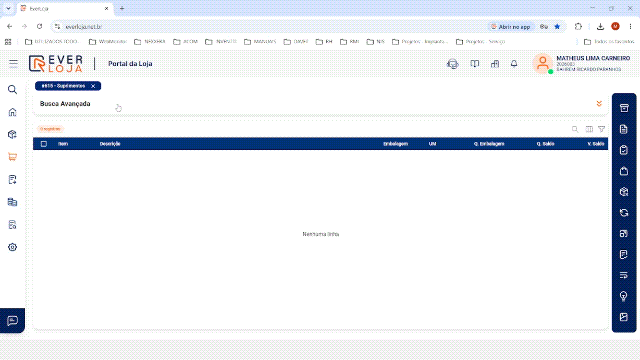The width and height of the screenshot is (640, 360).
Task: Click the shopping bag icon in right panel
Action: (x=624, y=171)
